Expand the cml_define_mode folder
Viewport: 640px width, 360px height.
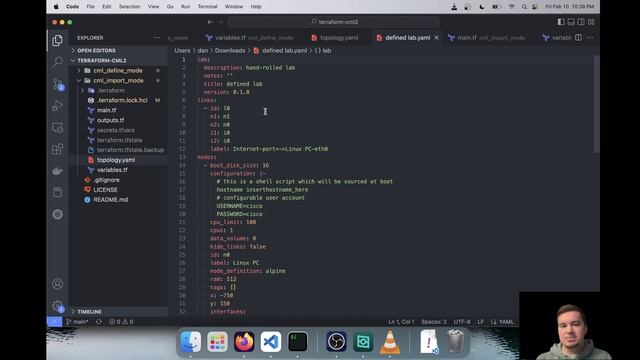click(118, 70)
